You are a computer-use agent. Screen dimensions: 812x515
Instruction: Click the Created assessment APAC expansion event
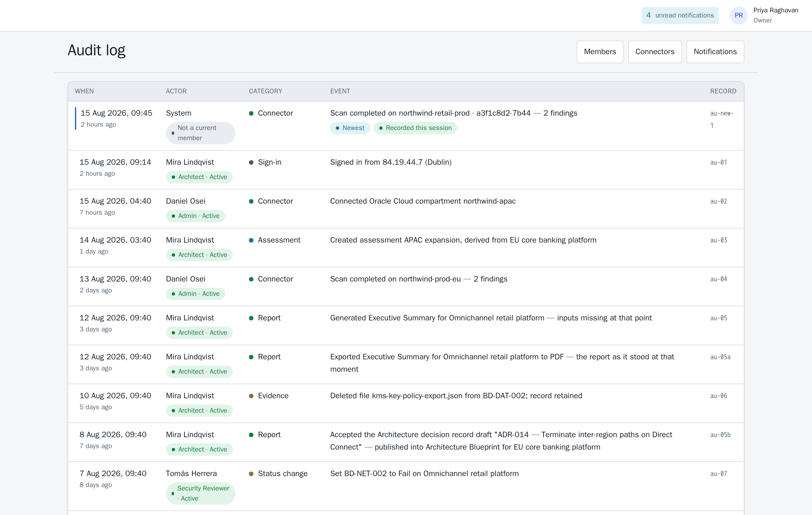pos(463,240)
